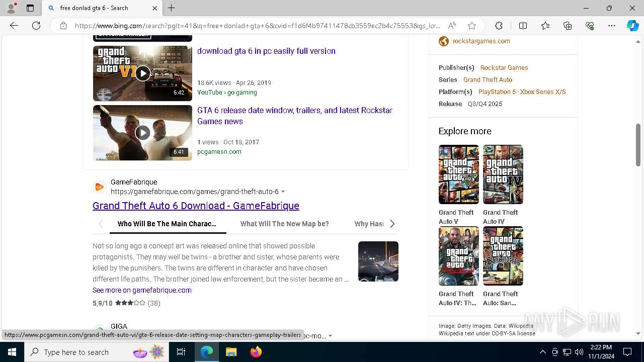Open Grand Theft Auto V cover thumbnail
Screen dimensions: 644x362
click(x=459, y=174)
